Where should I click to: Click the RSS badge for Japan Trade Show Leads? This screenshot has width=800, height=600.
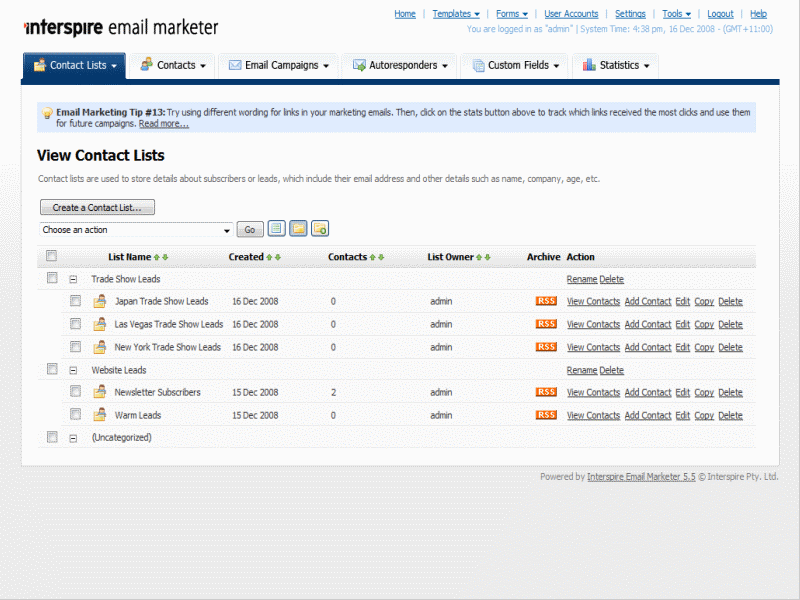546,301
